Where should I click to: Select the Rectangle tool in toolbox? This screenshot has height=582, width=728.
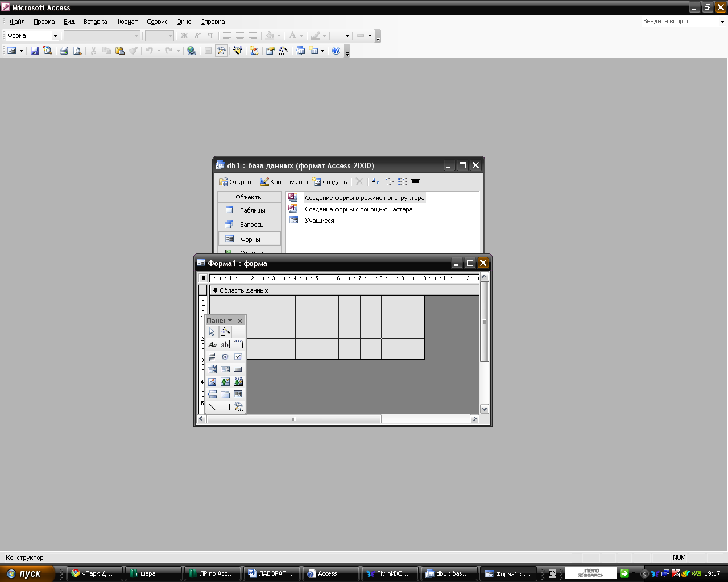coord(225,407)
